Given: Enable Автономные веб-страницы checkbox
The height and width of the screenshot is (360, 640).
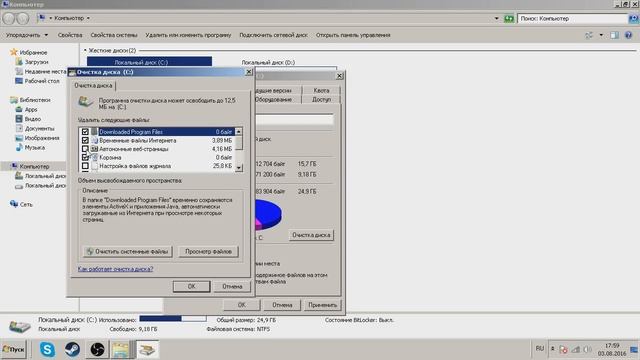Looking at the screenshot, I should [85, 149].
